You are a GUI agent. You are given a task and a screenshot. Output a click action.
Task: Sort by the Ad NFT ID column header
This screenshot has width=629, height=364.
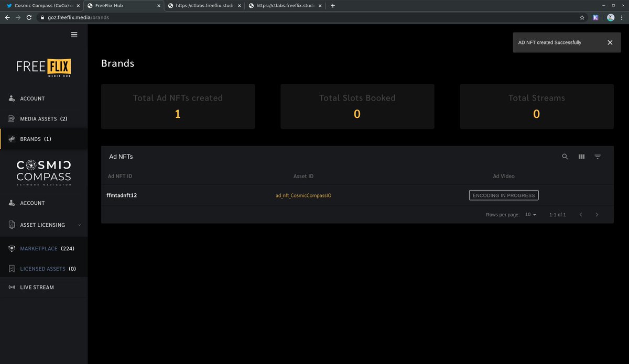point(120,177)
